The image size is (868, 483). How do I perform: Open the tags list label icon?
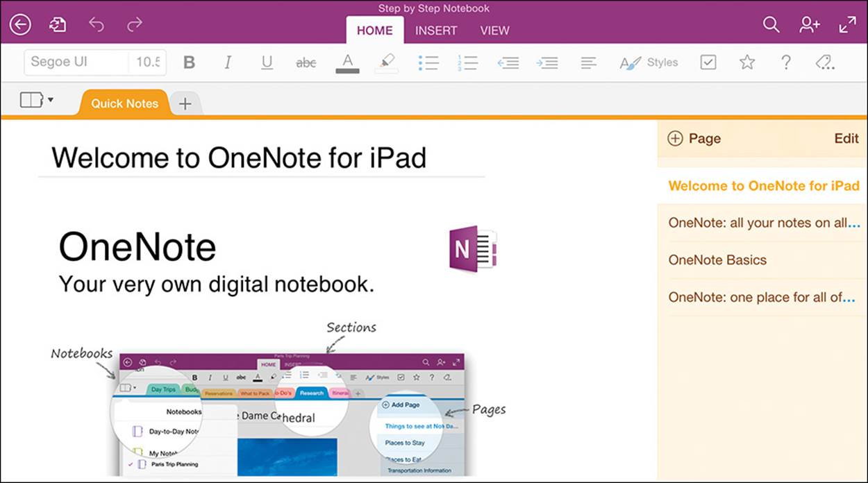pyautogui.click(x=825, y=62)
